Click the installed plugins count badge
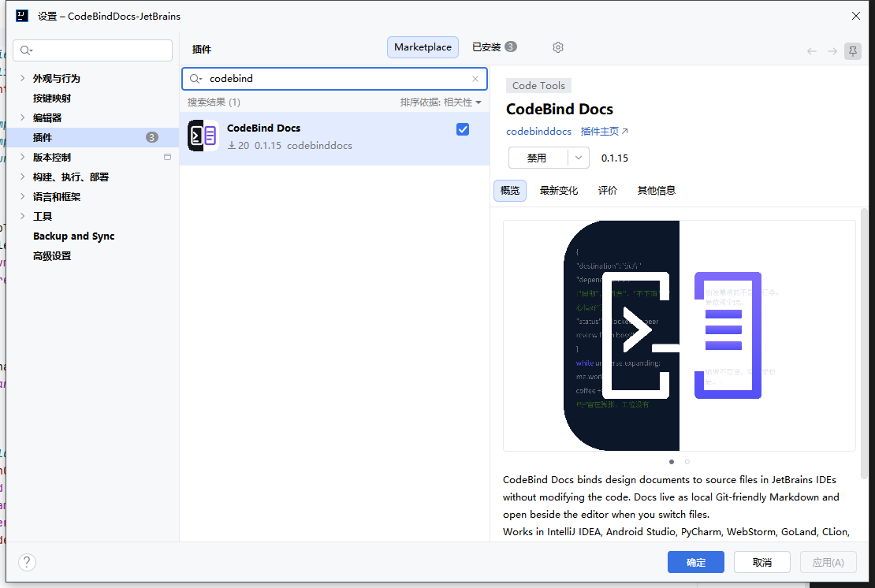Image resolution: width=875 pixels, height=588 pixels. pos(511,47)
